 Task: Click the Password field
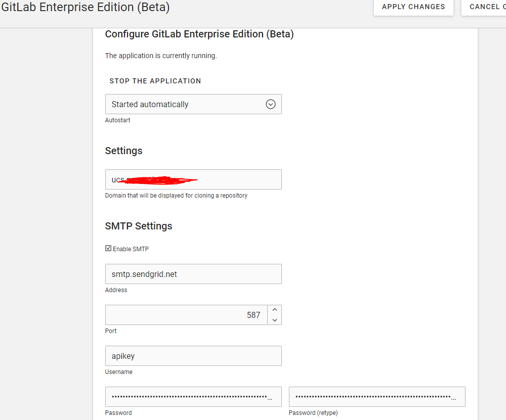click(x=193, y=397)
